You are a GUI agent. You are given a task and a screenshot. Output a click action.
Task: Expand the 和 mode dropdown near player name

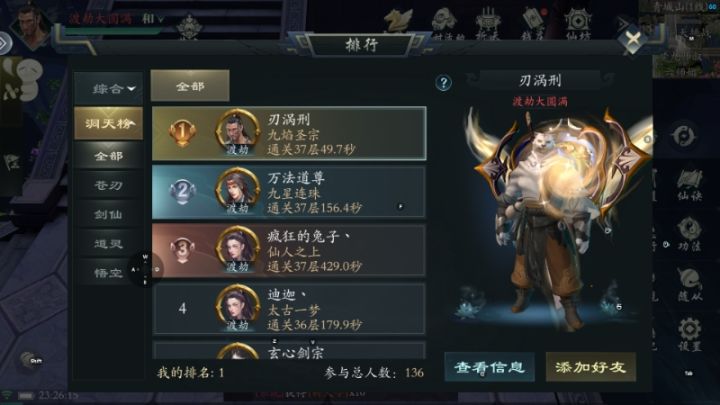152,19
